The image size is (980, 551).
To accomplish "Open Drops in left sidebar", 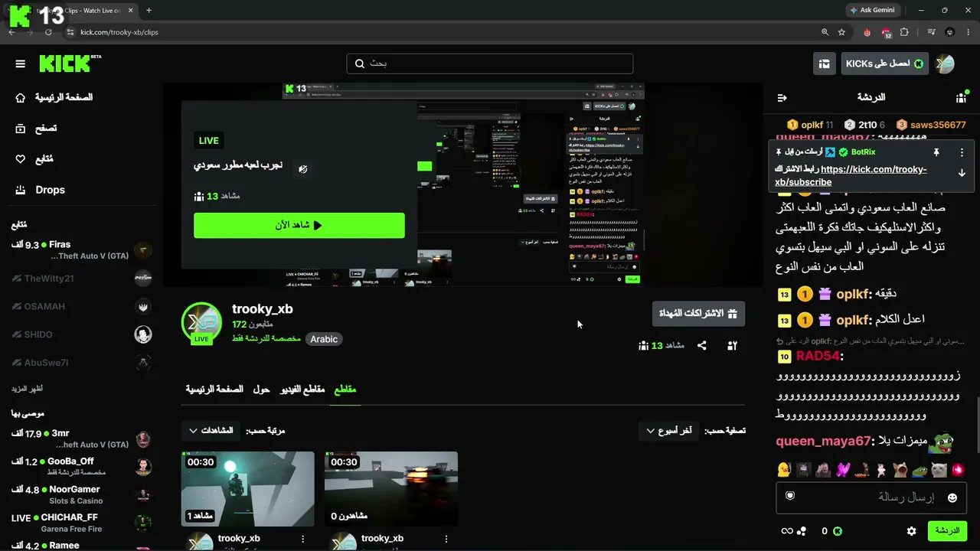I will tap(40, 190).
